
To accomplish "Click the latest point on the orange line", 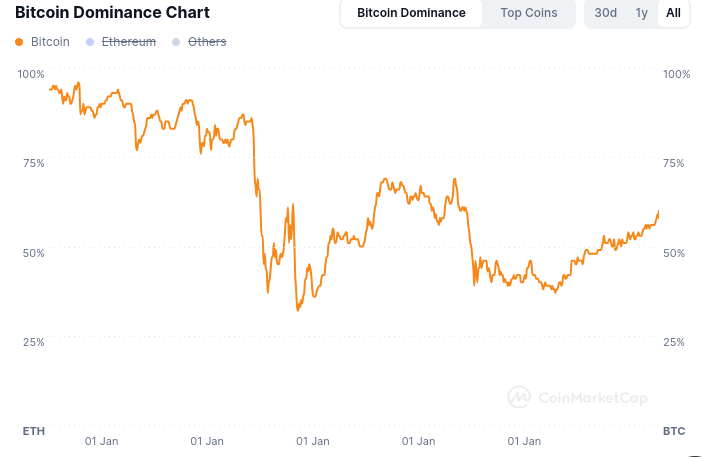I will 659,211.
